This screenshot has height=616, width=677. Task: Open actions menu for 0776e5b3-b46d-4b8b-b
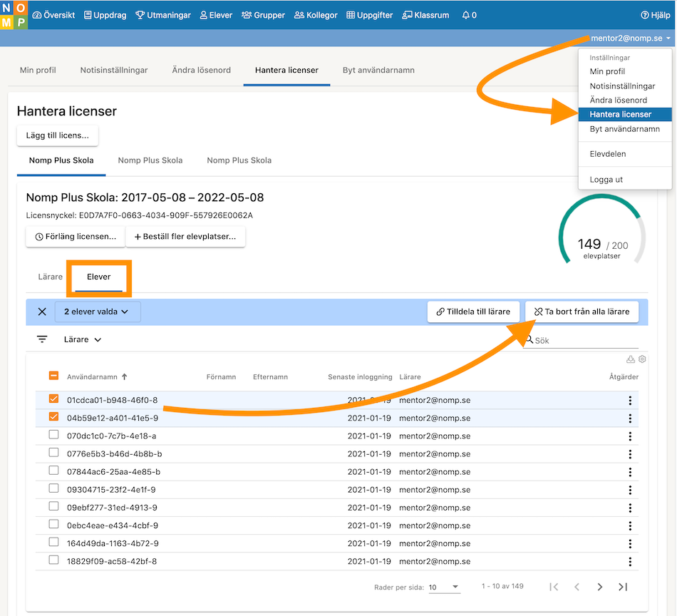point(630,454)
